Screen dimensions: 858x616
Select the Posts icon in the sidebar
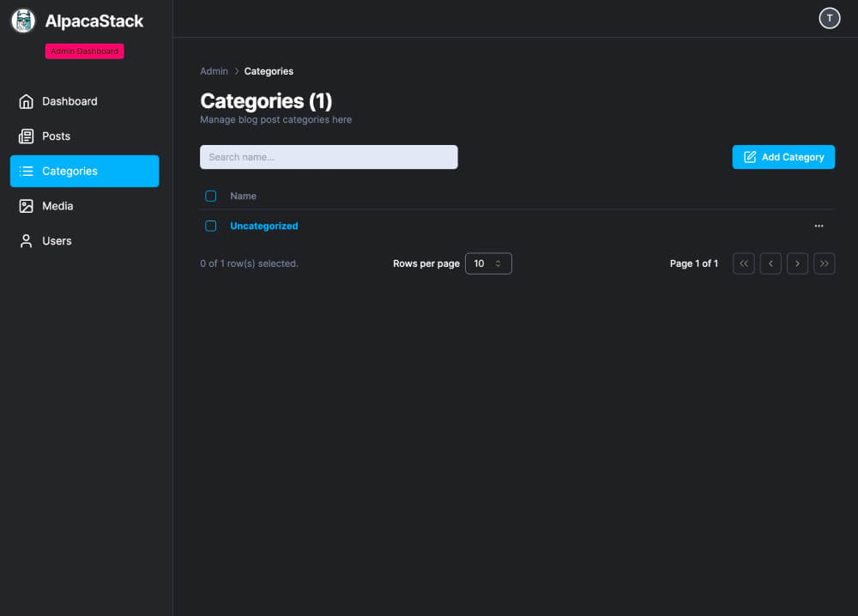[27, 136]
